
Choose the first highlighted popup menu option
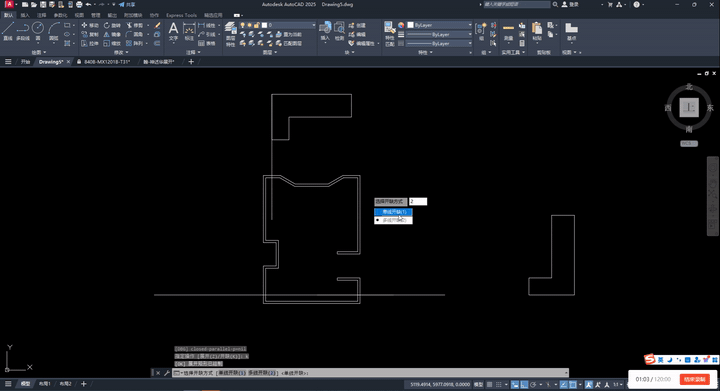pyautogui.click(x=394, y=212)
